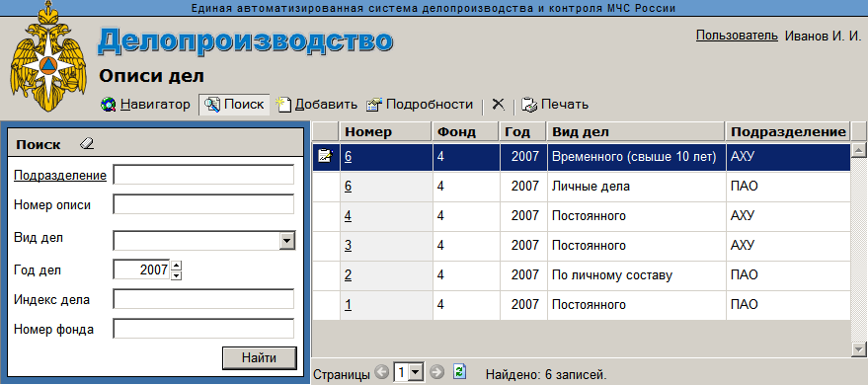Open Подробности for the selected record
The width and height of the screenshot is (868, 385).
click(x=420, y=104)
